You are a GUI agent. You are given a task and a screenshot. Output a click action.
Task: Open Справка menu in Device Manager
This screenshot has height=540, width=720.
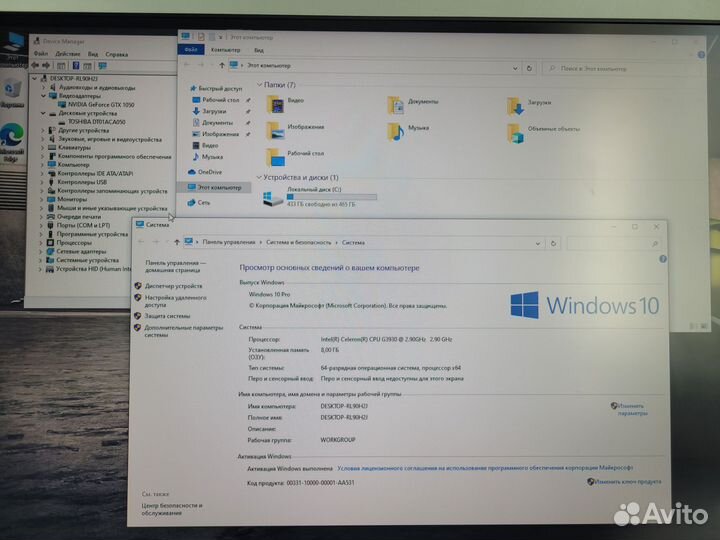click(117, 54)
